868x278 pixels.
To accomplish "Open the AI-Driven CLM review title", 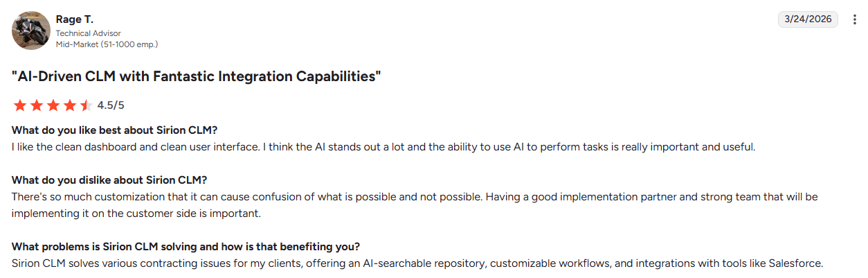I will coord(197,76).
